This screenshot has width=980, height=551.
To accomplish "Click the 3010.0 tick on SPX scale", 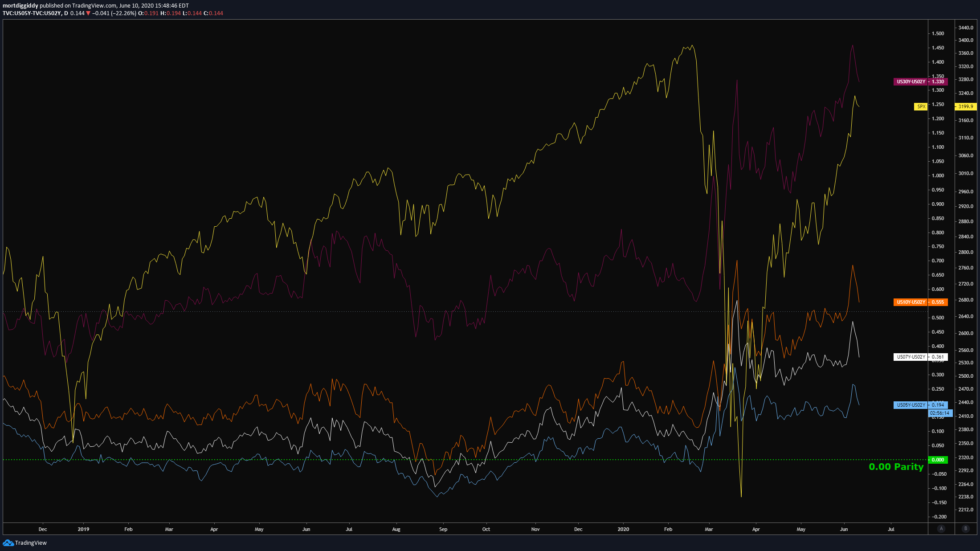I will tap(966, 173).
